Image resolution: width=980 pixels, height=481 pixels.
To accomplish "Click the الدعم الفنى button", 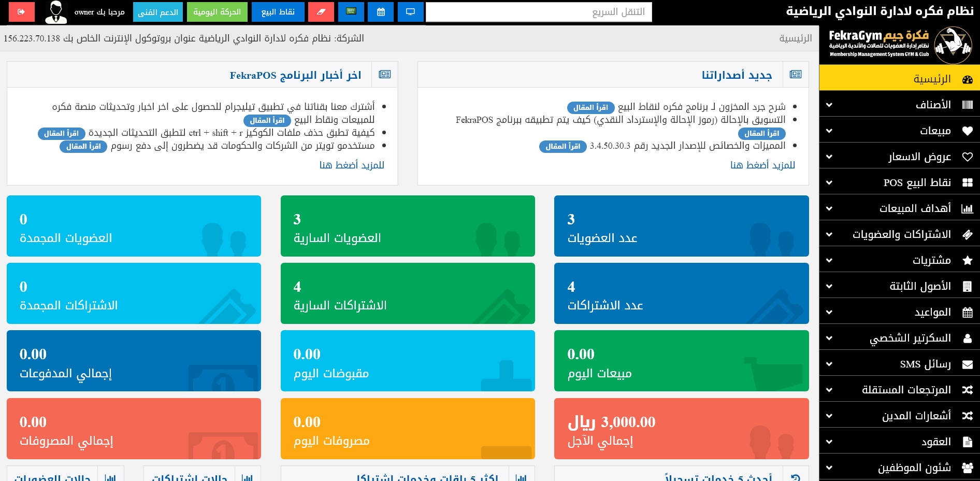I will point(158,12).
